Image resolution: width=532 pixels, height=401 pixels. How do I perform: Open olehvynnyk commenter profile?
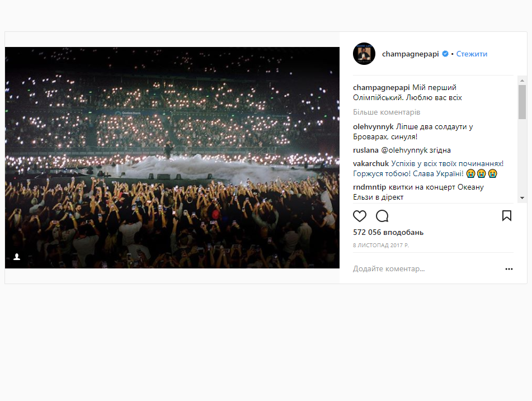(x=373, y=127)
